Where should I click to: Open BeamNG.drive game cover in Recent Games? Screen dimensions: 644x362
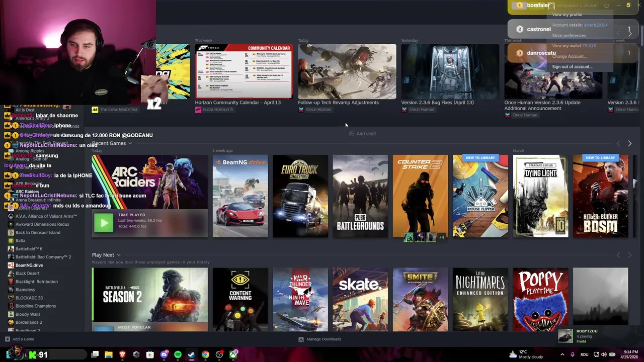click(x=240, y=196)
